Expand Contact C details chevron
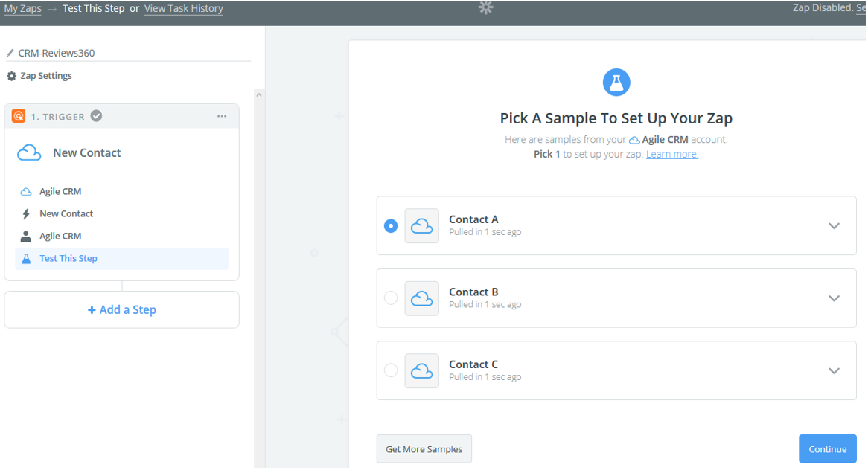Viewport: 868px width, 476px height. [x=834, y=371]
